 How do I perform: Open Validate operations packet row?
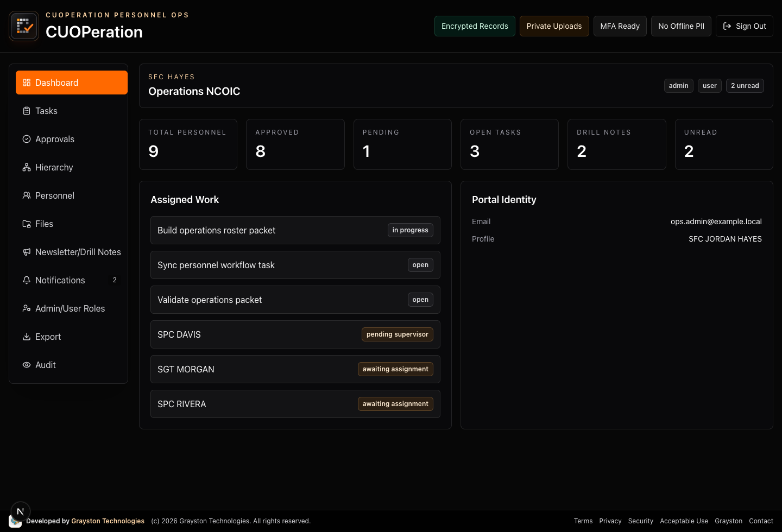pyautogui.click(x=295, y=300)
